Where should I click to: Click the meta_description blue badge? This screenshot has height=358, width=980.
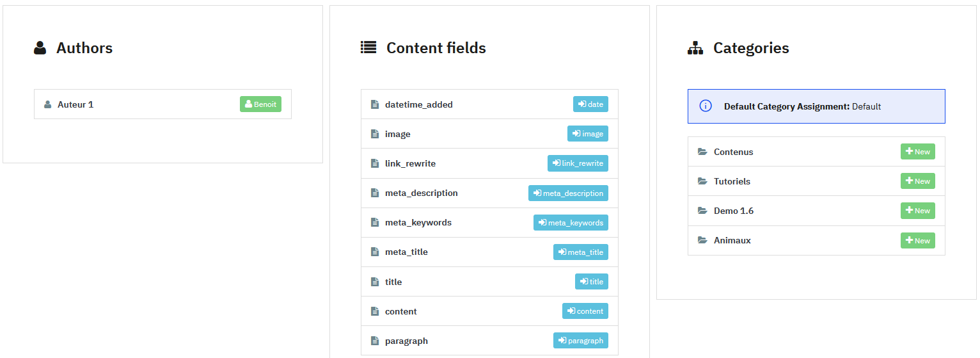[568, 193]
